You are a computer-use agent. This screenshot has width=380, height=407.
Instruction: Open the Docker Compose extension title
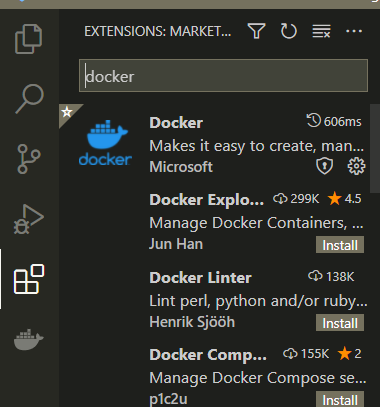pos(208,355)
